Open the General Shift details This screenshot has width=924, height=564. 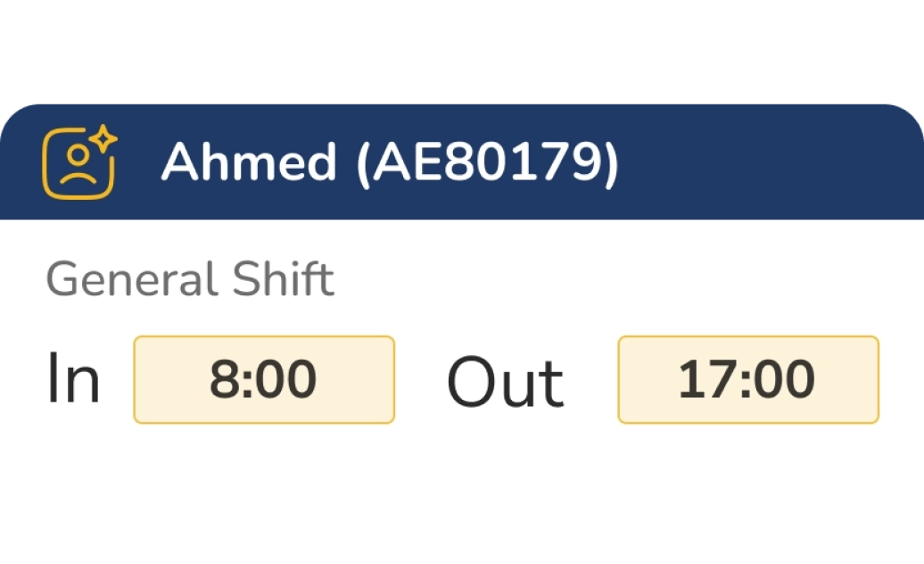click(190, 278)
